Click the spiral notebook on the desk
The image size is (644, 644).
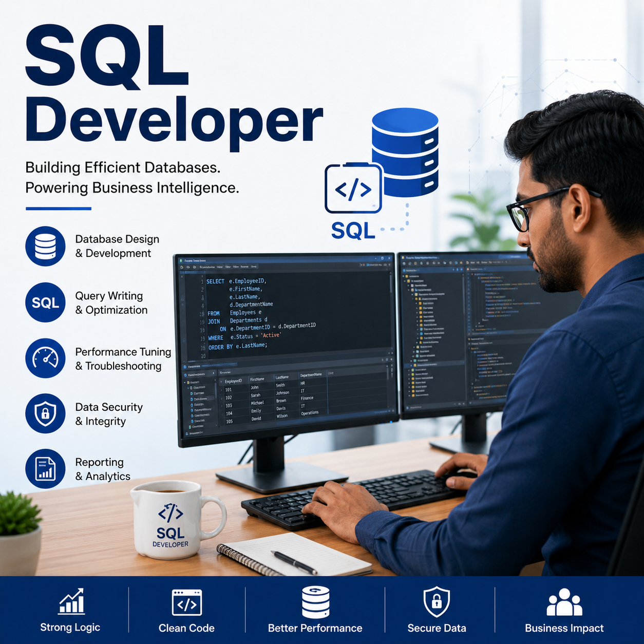pyautogui.click(x=294, y=554)
